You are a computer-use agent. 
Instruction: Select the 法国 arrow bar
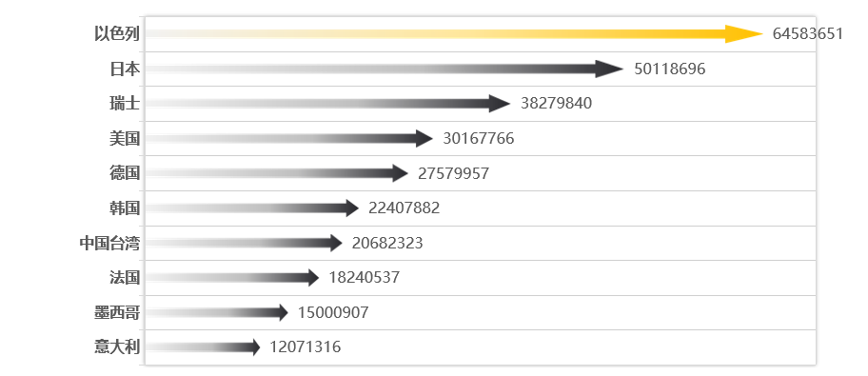point(232,277)
